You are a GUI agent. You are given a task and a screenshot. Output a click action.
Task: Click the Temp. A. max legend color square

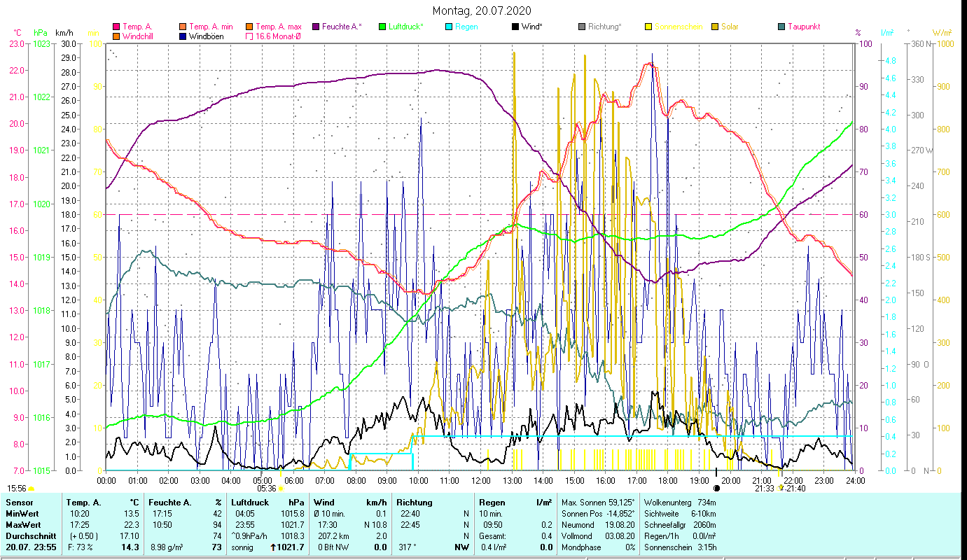coord(249,27)
